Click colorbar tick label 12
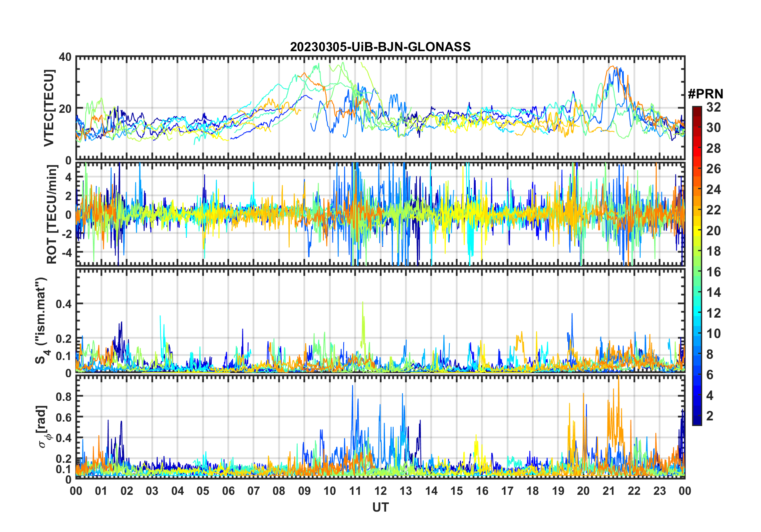The image size is (761, 532). pos(713,313)
